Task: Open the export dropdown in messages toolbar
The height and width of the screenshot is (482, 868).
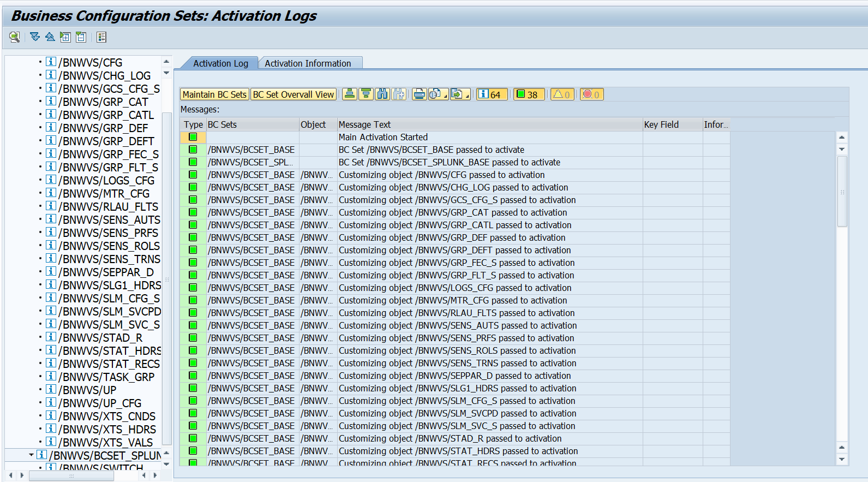Action: click(460, 94)
